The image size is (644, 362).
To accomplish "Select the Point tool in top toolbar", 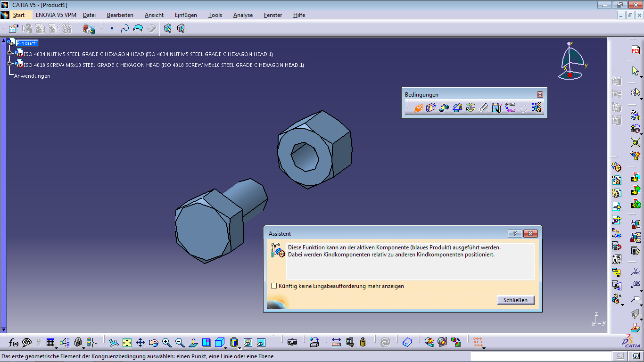I will pos(112,29).
